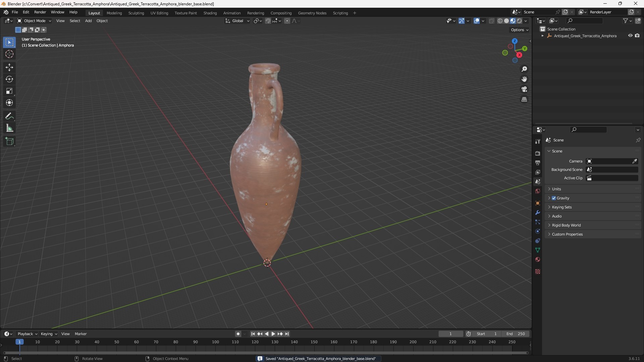Switch to the UV Editing workspace tab

(159, 13)
